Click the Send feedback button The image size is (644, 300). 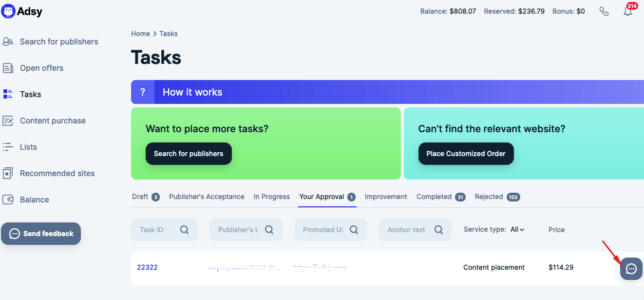pos(41,234)
